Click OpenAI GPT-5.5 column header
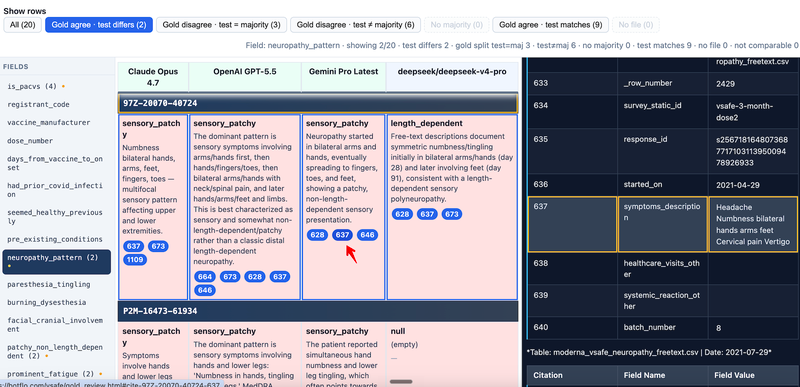 245,76
